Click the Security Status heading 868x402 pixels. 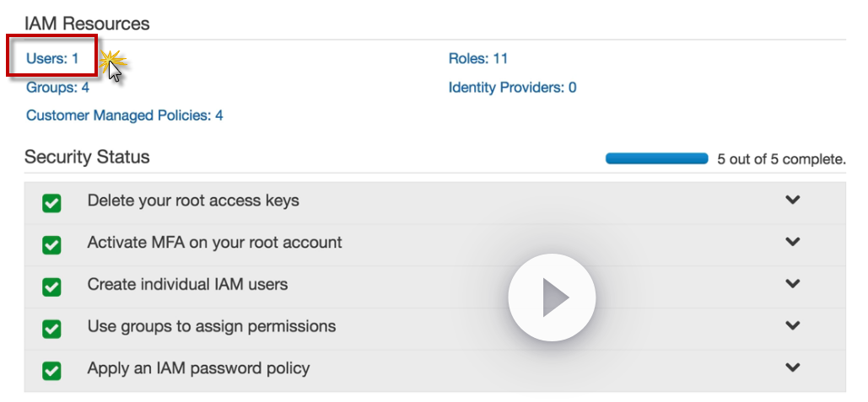(x=87, y=157)
